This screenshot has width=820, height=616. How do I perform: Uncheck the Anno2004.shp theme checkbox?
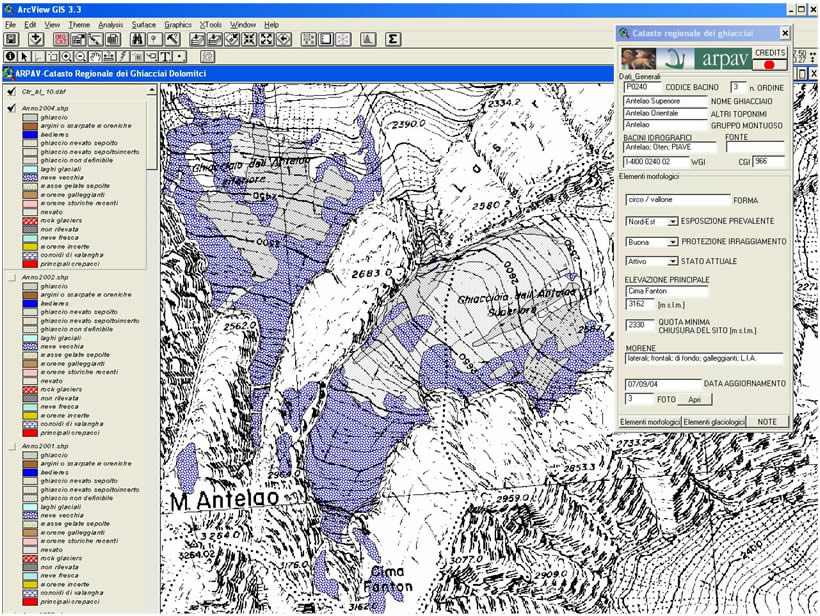(x=12, y=108)
